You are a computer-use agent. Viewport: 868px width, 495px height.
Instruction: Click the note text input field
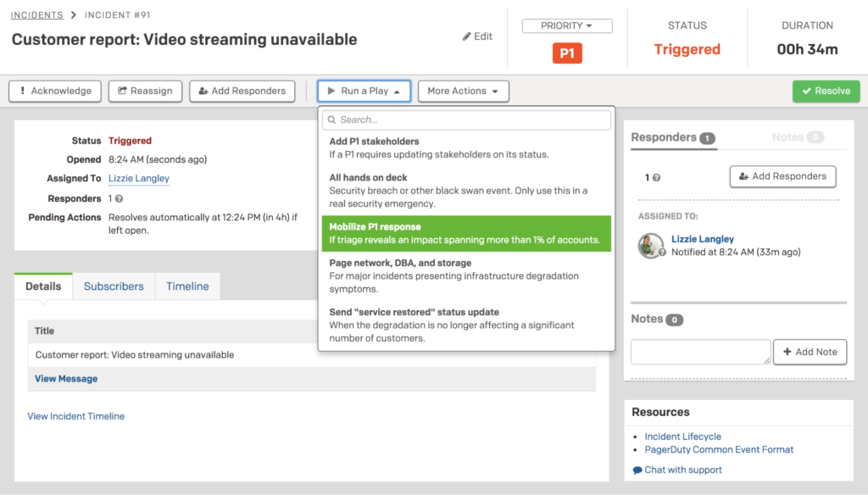click(700, 352)
